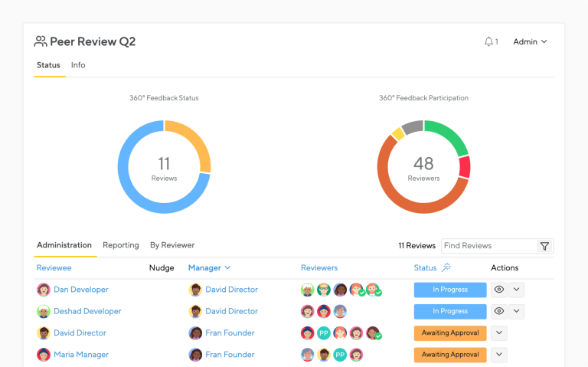The image size is (588, 367).
Task: Expand actions dropdown for Maria Manager
Action: (x=498, y=355)
